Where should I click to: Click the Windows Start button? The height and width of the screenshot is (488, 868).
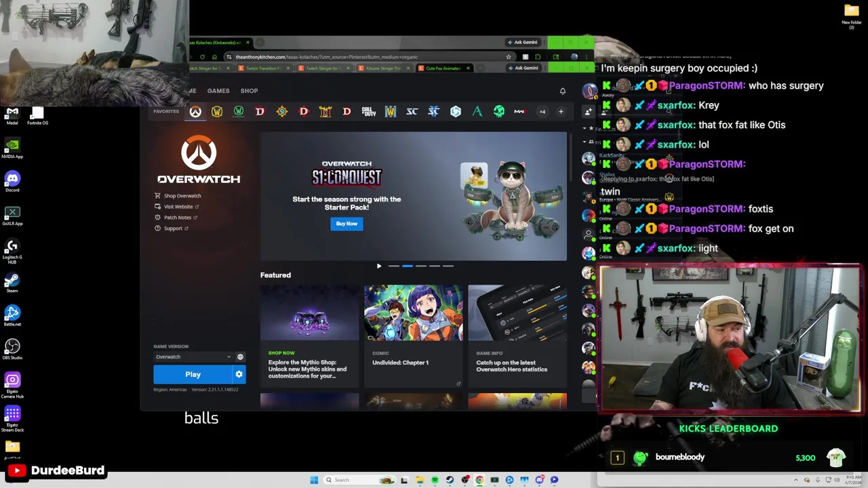[x=314, y=480]
